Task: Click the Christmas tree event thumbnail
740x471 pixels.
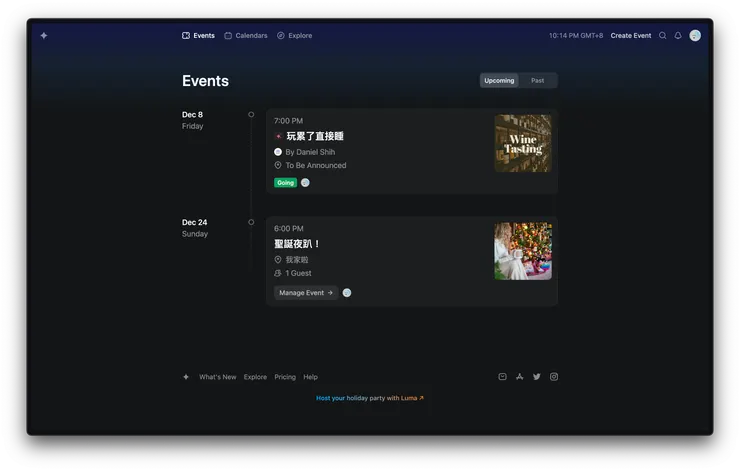Action: 523,251
